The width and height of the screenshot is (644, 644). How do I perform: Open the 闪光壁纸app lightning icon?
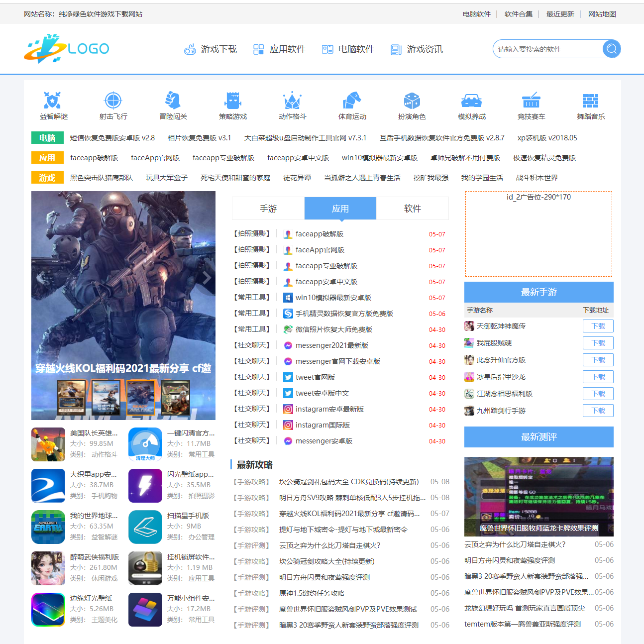tap(145, 486)
